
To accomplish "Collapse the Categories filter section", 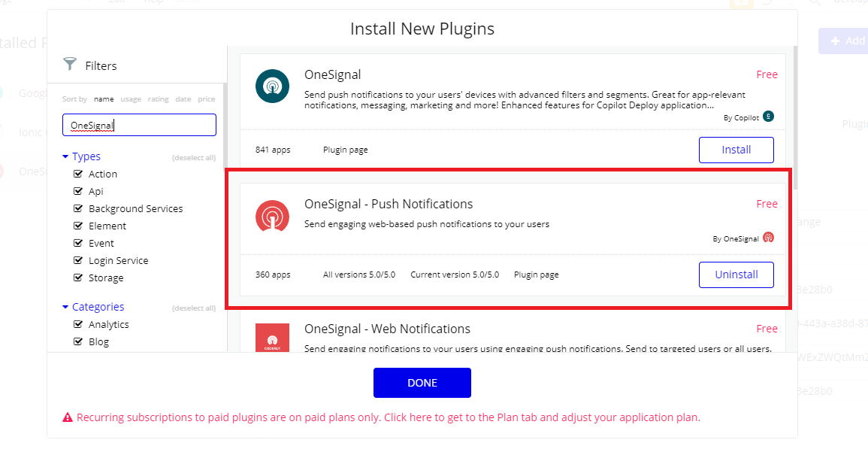I will (66, 307).
